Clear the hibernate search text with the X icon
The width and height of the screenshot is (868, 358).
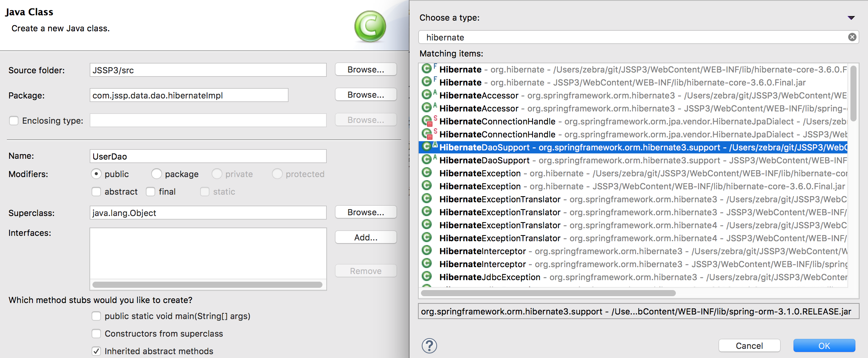(x=852, y=37)
